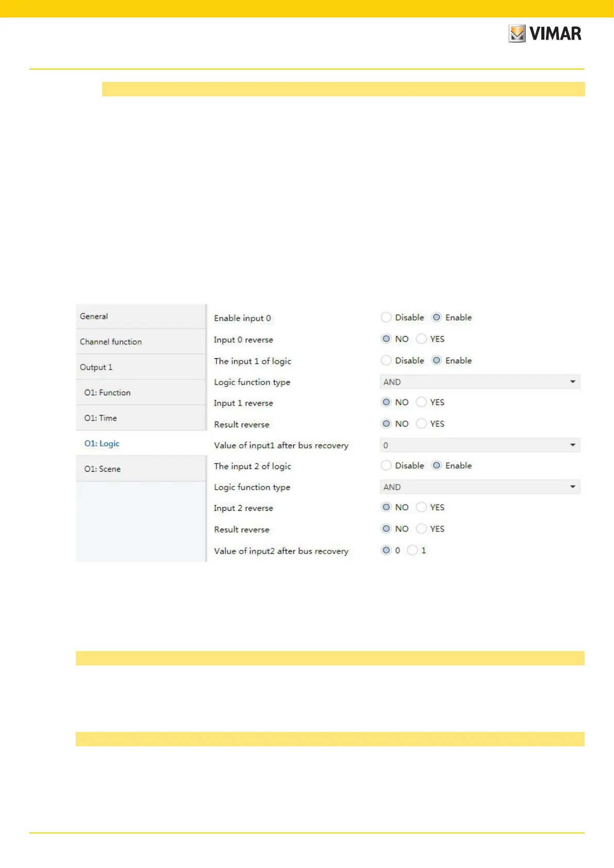Select Disable for Enable input 0
The height and width of the screenshot is (868, 614).
tap(386, 318)
